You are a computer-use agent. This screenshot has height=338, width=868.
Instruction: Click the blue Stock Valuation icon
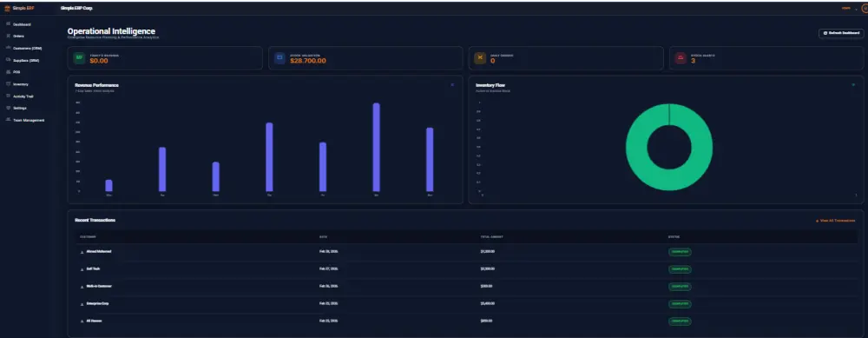(280, 58)
